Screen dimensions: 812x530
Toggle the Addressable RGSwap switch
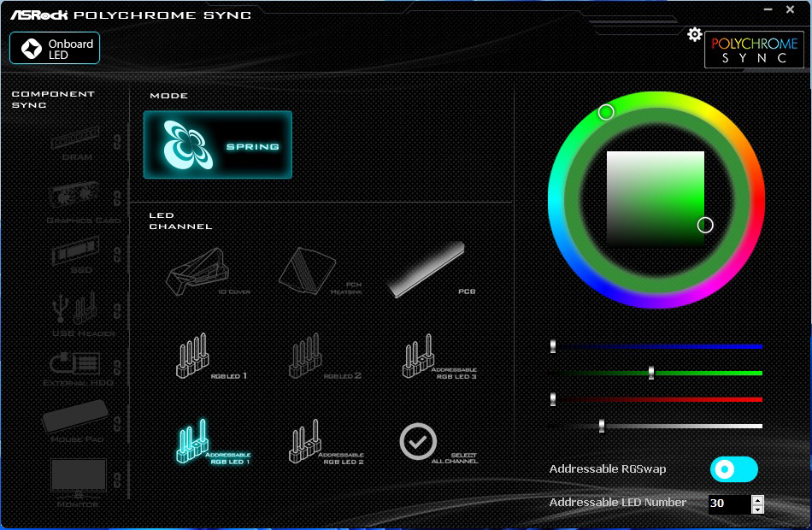pos(734,469)
